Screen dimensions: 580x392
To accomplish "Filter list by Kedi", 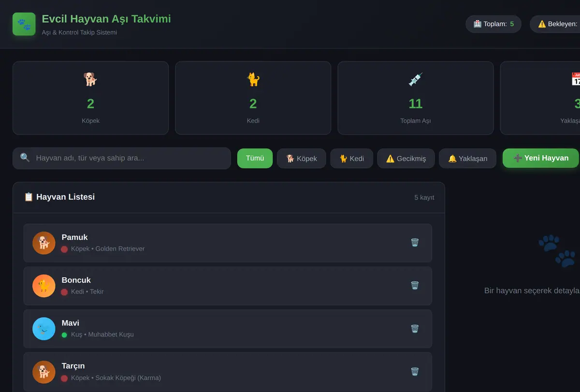I will (x=351, y=159).
